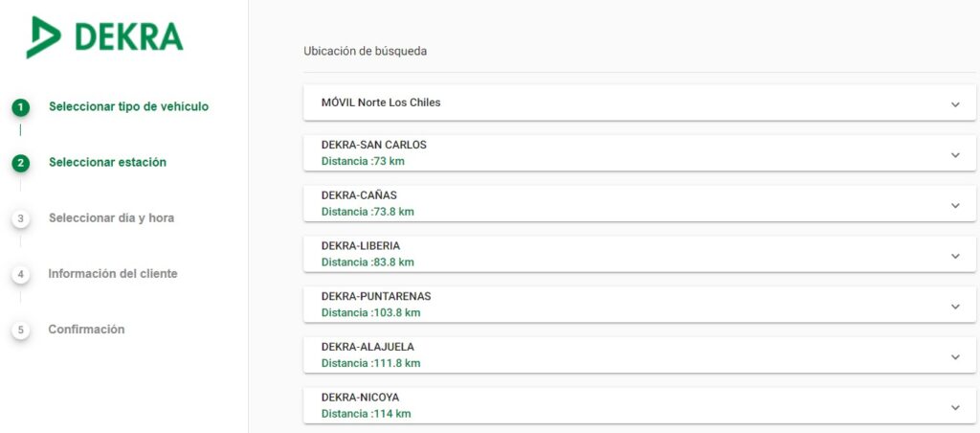Click step 4 circle icon
980x433 pixels.
21,274
